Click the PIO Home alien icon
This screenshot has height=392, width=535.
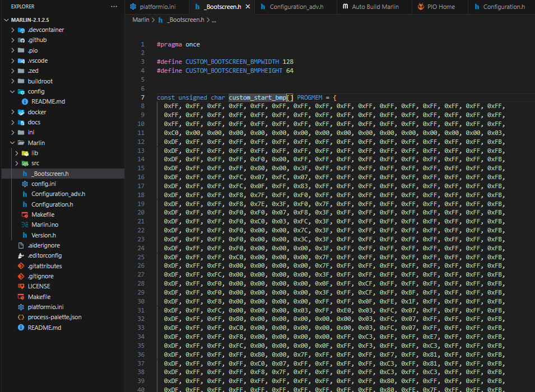pos(421,7)
